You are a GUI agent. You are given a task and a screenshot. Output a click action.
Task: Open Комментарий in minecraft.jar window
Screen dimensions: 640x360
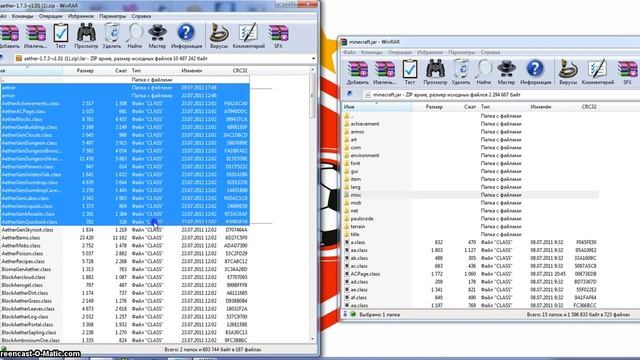point(598,72)
